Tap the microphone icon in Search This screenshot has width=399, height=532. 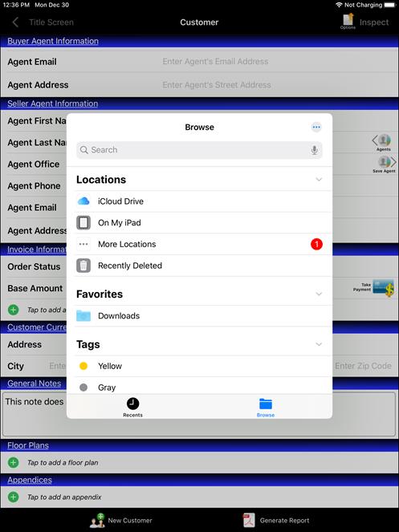coord(315,150)
